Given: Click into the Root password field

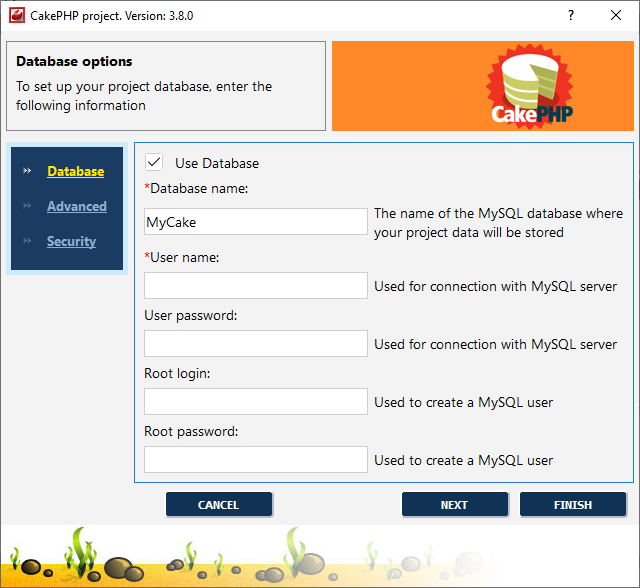Looking at the screenshot, I should coord(256,459).
